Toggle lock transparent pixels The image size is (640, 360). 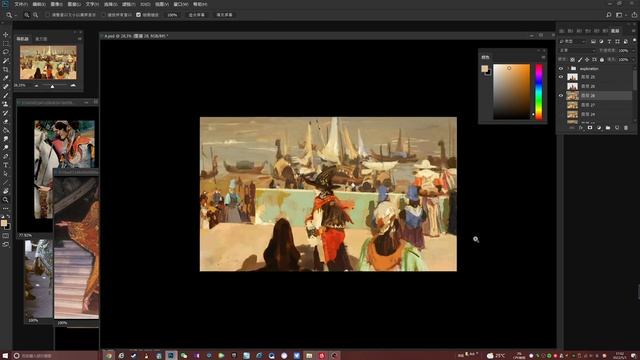572,60
